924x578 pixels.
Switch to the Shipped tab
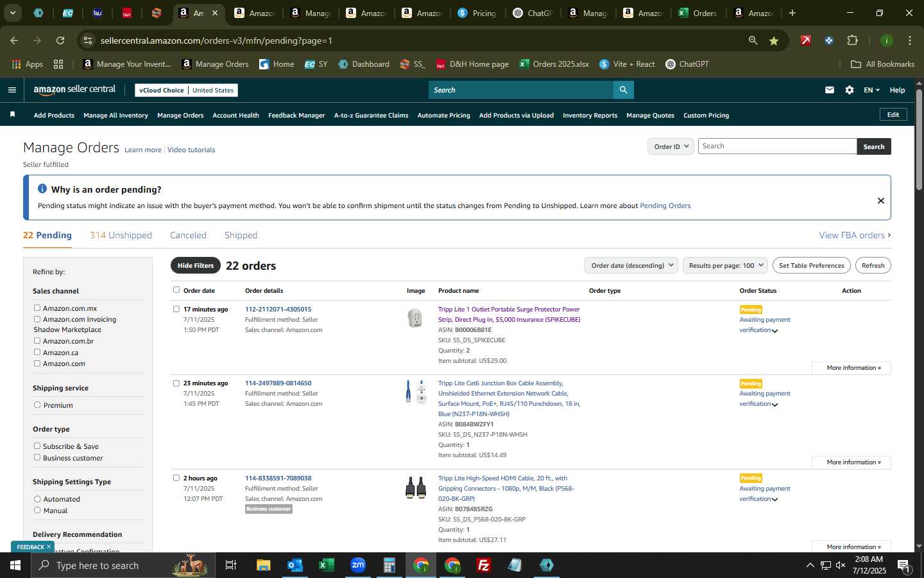pos(241,235)
